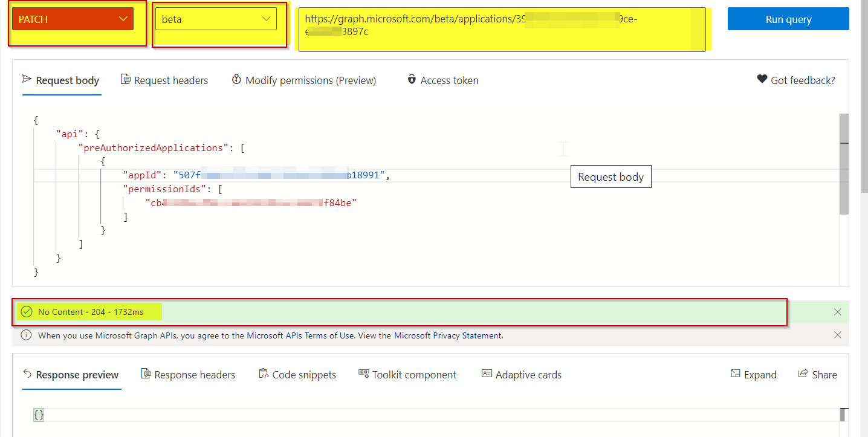The image size is (868, 437).
Task: Open the Code snippets tab
Action: 297,375
